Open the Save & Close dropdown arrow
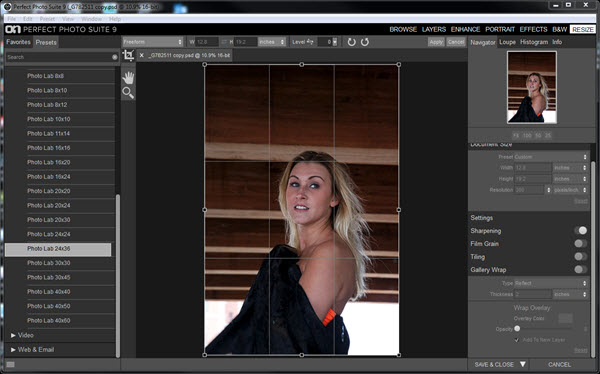The height and width of the screenshot is (374, 600). coord(523,364)
